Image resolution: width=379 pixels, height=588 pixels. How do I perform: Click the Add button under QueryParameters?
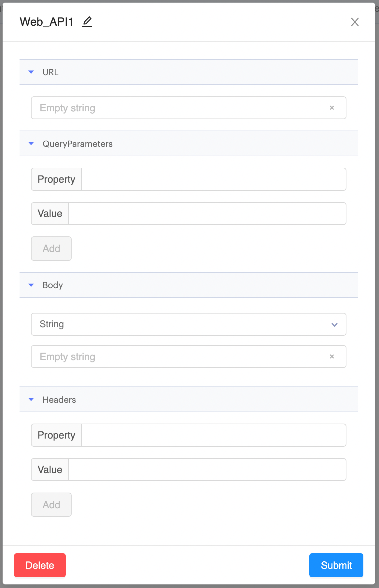[51, 248]
